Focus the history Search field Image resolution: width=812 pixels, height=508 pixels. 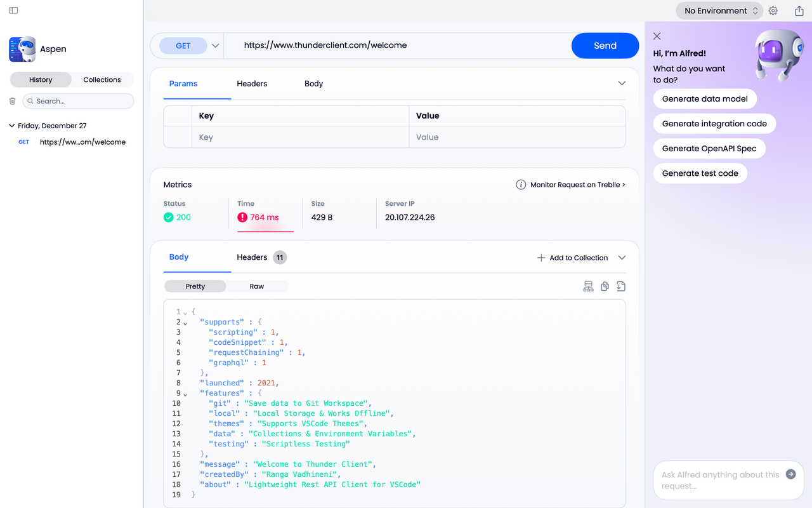(79, 101)
